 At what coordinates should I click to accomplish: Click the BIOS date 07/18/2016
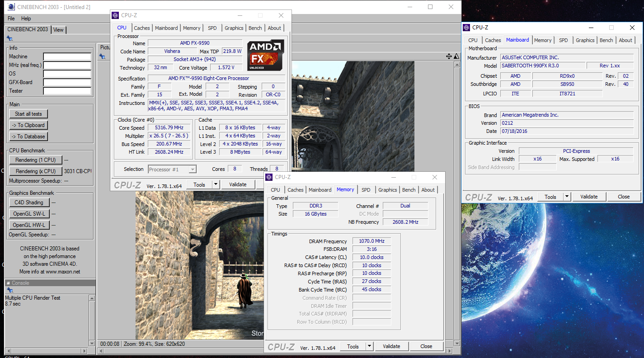pyautogui.click(x=514, y=131)
